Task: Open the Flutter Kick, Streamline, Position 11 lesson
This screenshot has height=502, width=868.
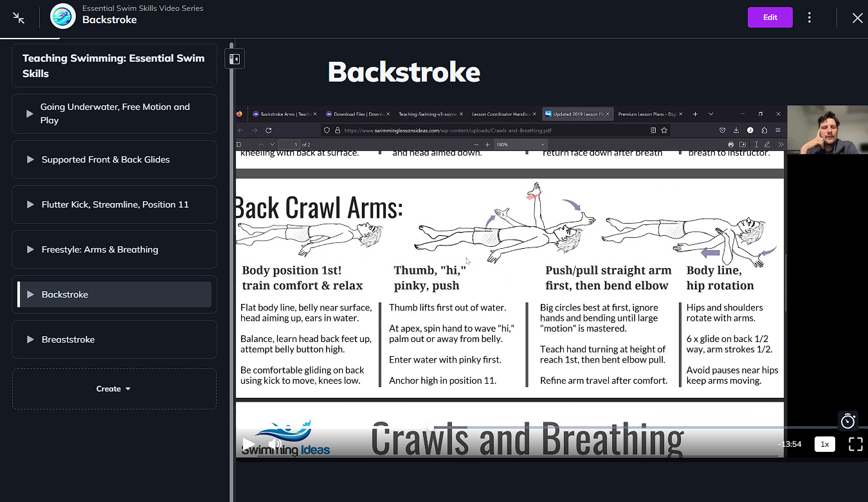Action: (x=114, y=204)
